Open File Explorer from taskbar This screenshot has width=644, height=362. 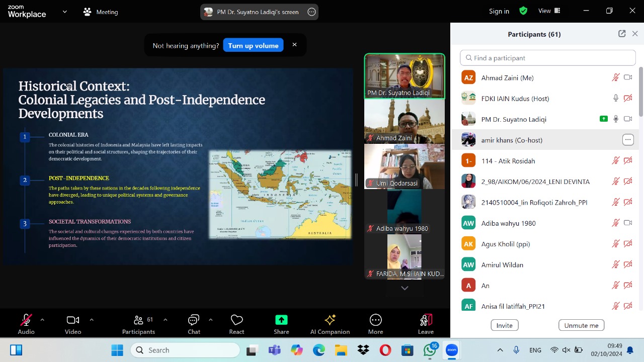[x=341, y=350]
